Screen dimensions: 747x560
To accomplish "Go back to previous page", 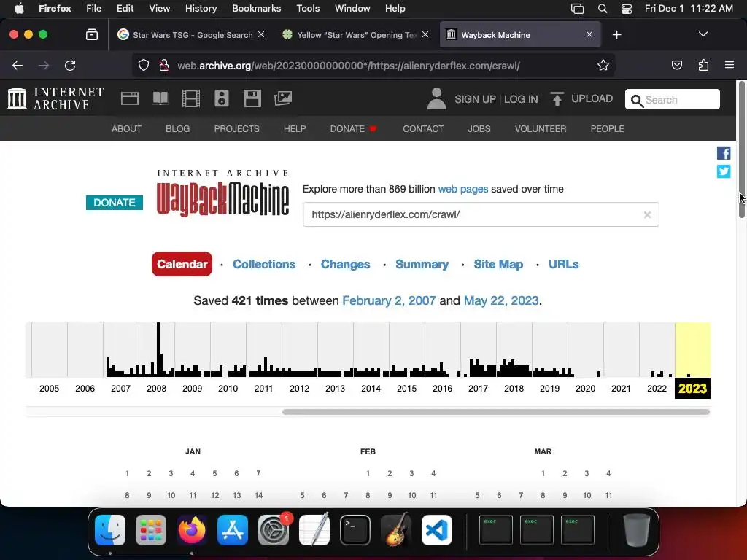I will pos(18,65).
